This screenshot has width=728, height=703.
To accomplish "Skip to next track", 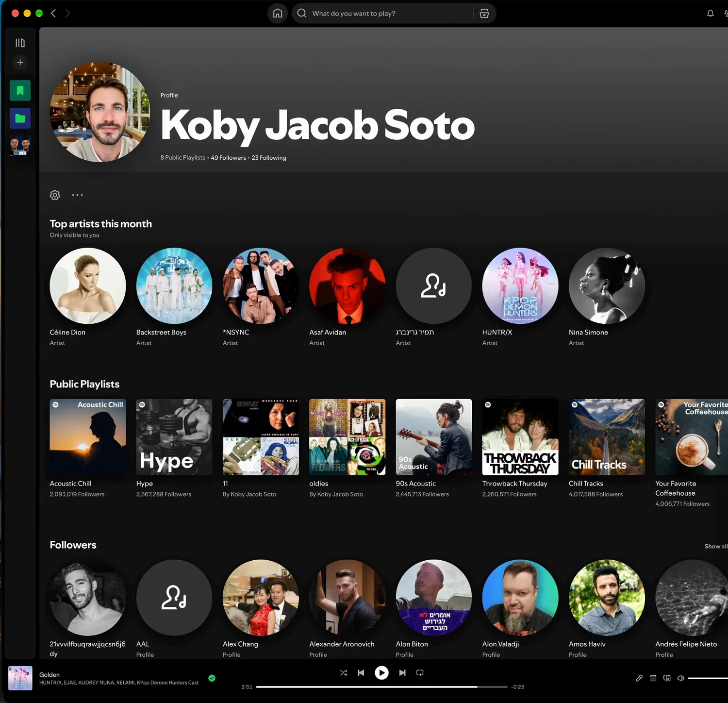I will (x=402, y=672).
